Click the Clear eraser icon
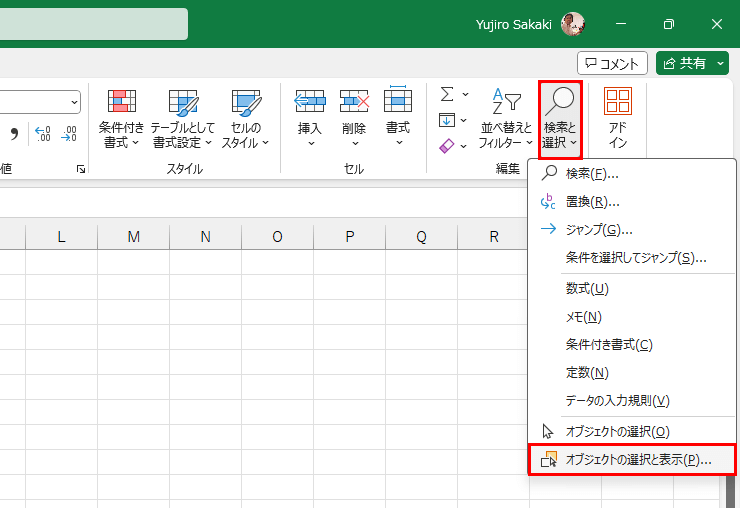Viewport: 740px width, 508px height. [x=446, y=146]
